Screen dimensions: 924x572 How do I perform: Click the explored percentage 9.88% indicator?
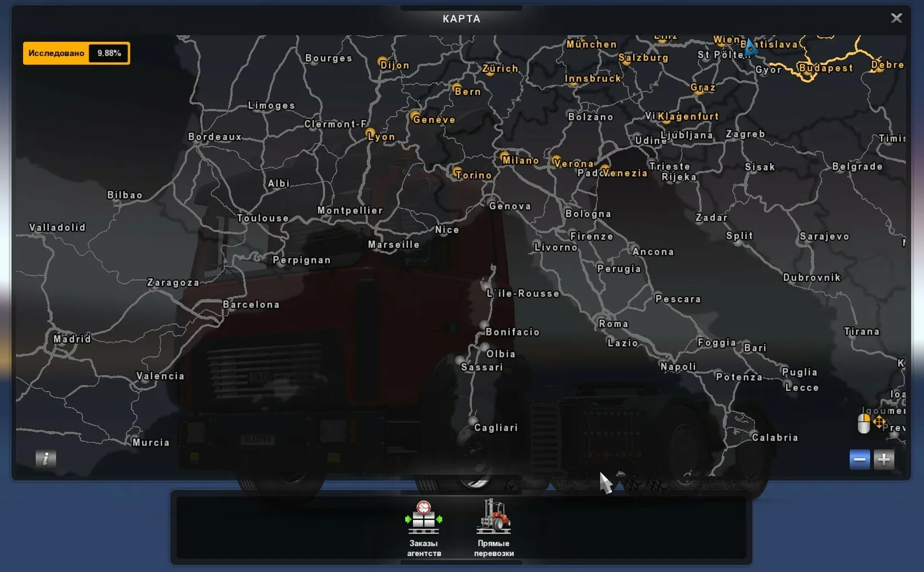(76, 53)
